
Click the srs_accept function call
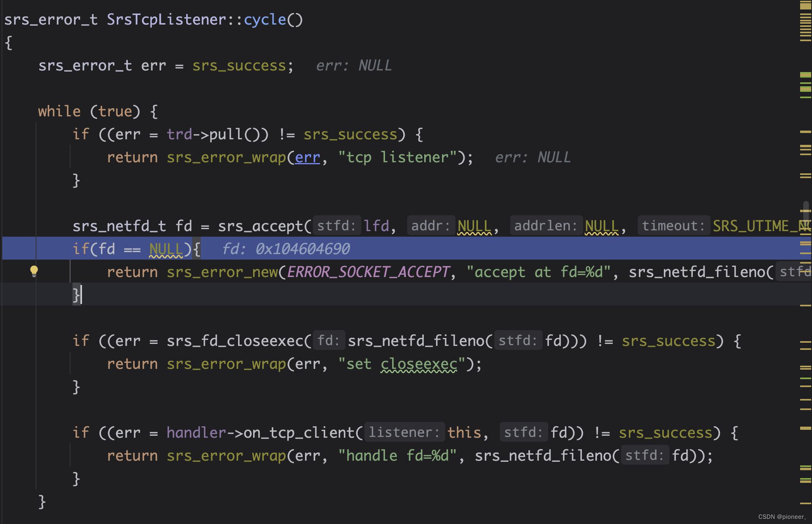pyautogui.click(x=261, y=226)
